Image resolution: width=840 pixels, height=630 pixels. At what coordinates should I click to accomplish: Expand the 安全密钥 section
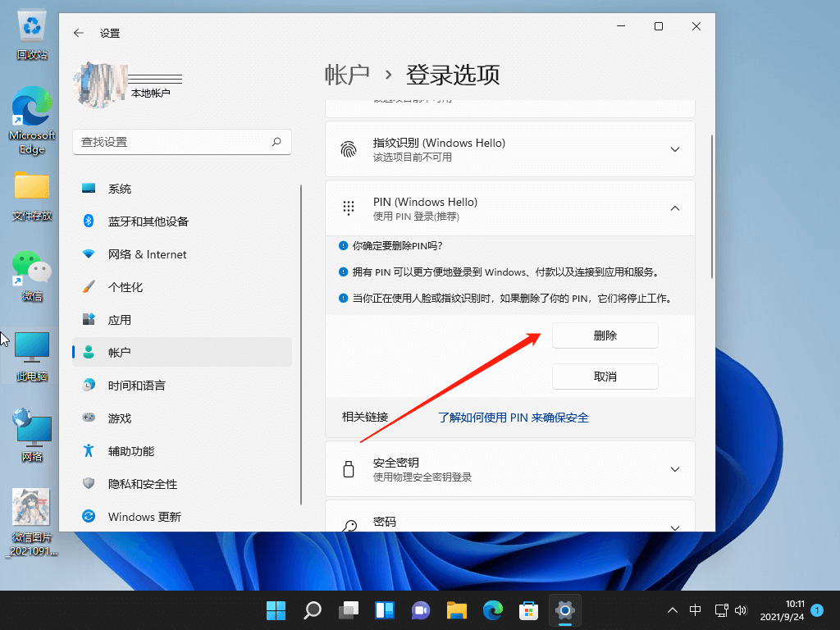tap(674, 468)
